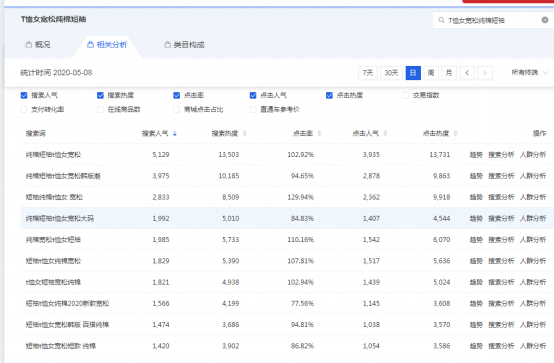Click keyword 短袖t恤女纯棉2020新款宽松
This screenshot has height=363, width=554.
tap(67, 303)
